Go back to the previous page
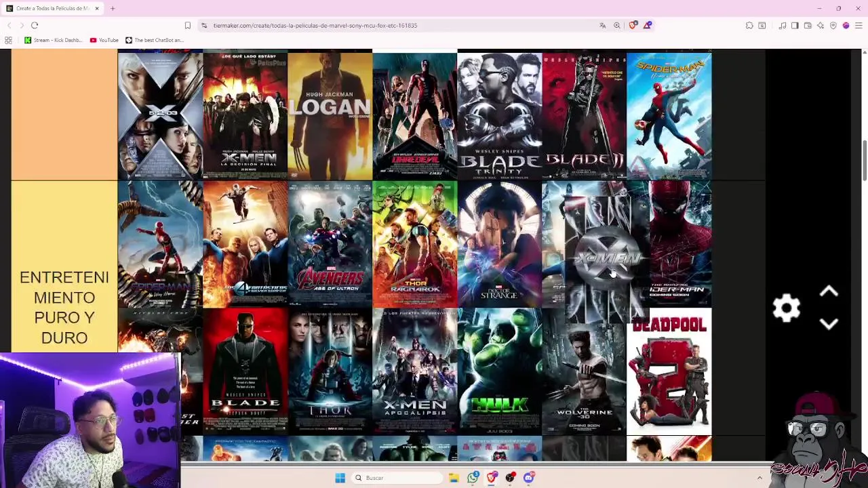Screen dimensions: 868x488 click(x=9, y=25)
